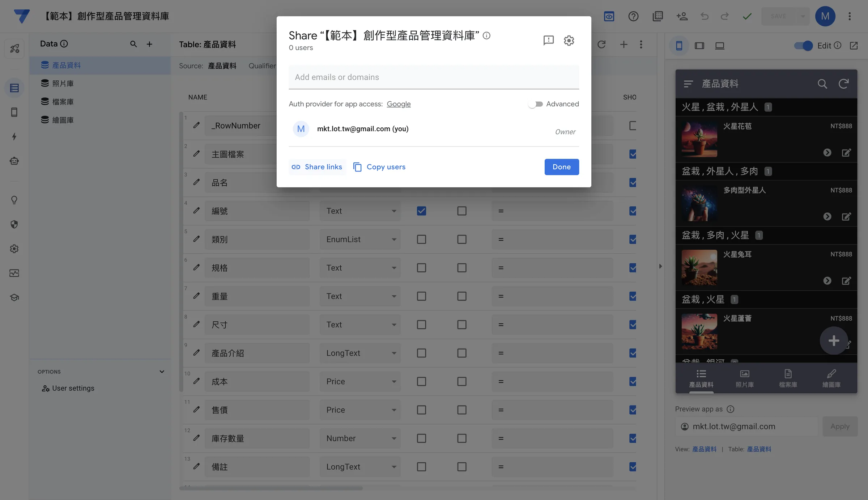This screenshot has height=500, width=868.
Task: Click the horizontal scrollbar under the columns table
Action: click(271, 488)
